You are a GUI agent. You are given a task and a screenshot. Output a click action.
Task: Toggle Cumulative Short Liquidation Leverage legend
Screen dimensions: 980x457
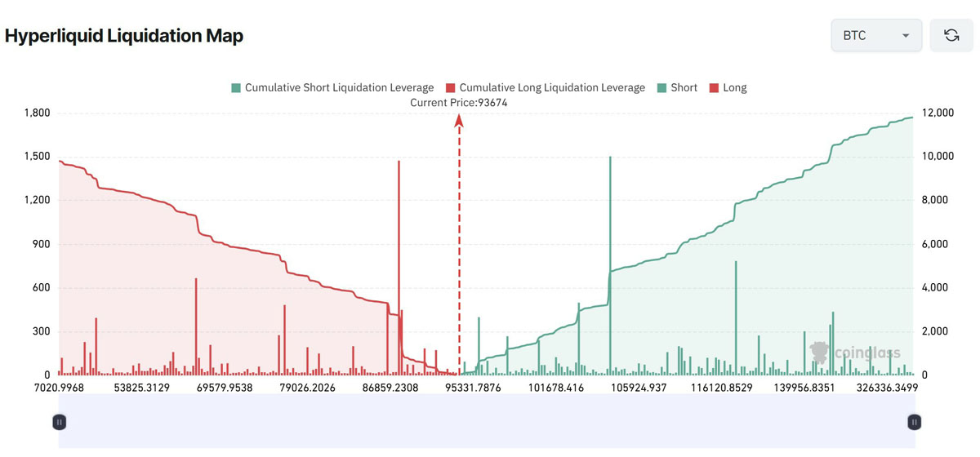point(339,87)
